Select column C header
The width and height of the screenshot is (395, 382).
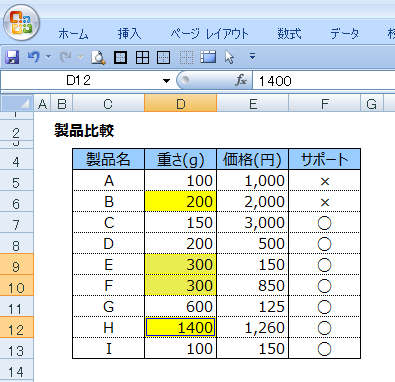click(x=108, y=104)
